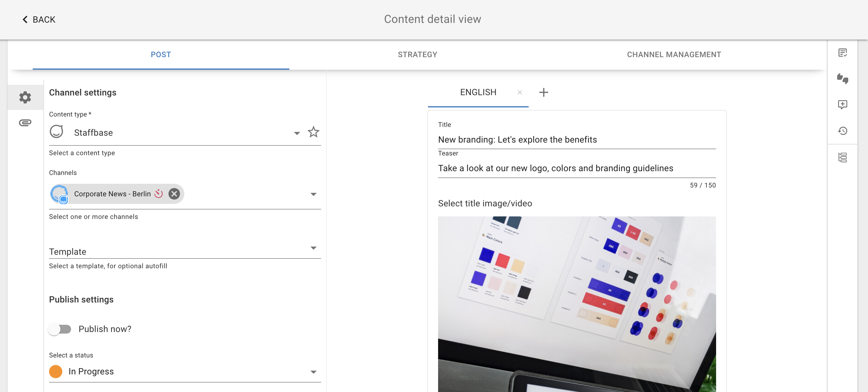This screenshot has width=868, height=392.
Task: Close the ENGLISH language tab
Action: click(x=520, y=92)
